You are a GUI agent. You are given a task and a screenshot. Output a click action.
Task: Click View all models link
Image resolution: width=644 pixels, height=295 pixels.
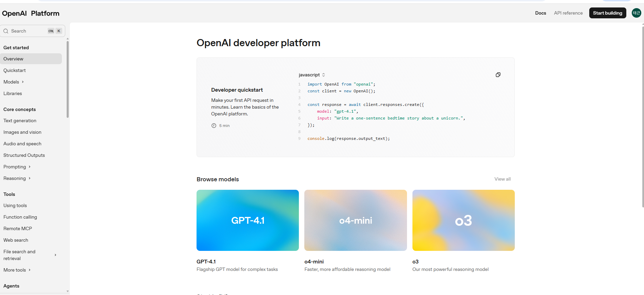tap(503, 179)
